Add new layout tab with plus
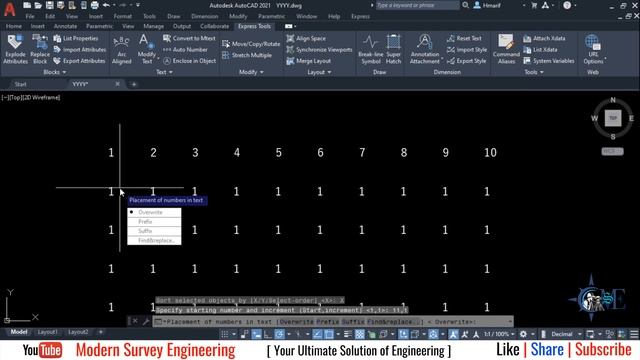This screenshot has height=360, width=640. pos(101,332)
